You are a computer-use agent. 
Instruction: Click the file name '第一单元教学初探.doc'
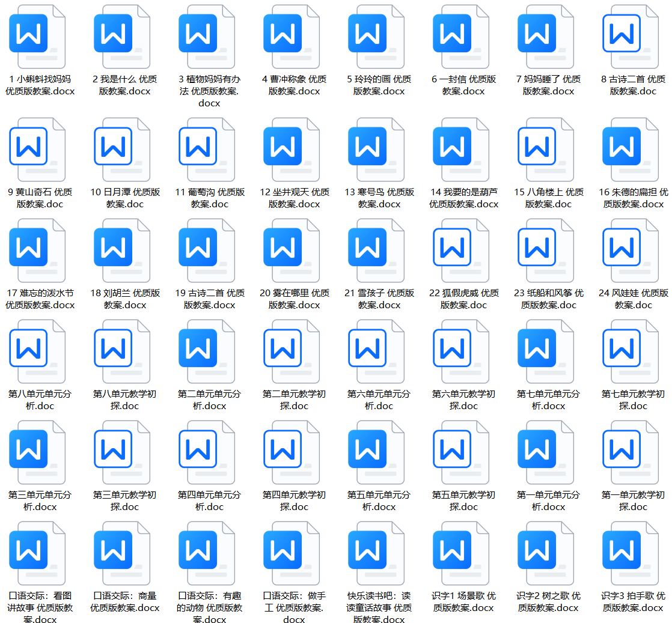pyautogui.click(x=633, y=501)
